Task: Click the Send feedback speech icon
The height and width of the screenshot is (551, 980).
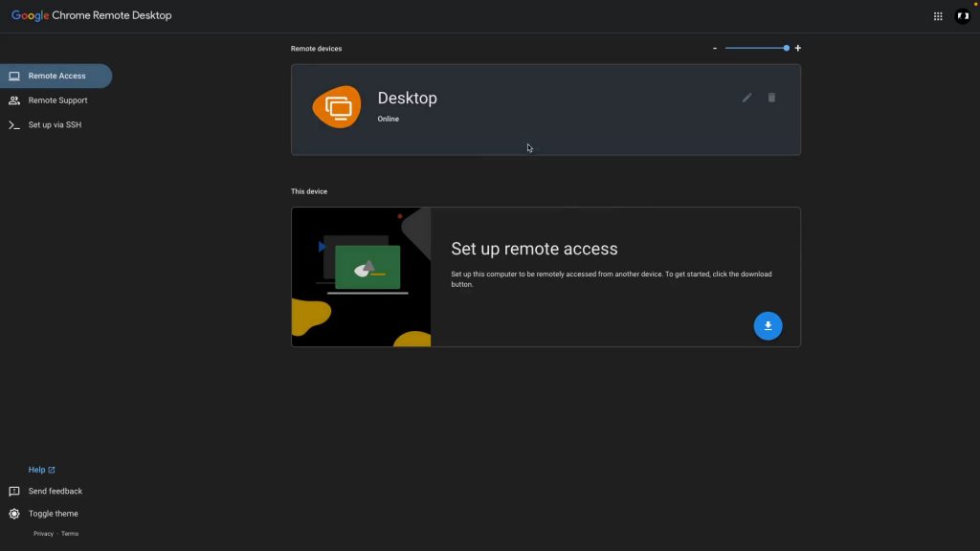Action: click(13, 492)
